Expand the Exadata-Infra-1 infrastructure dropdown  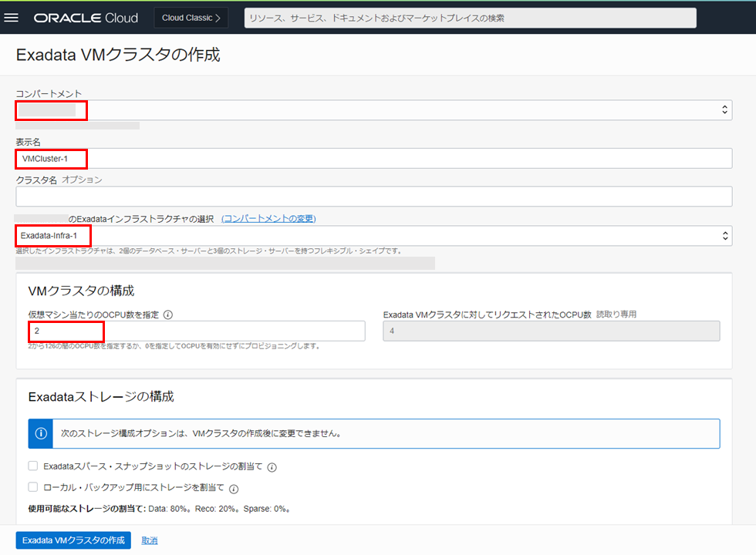(x=373, y=235)
